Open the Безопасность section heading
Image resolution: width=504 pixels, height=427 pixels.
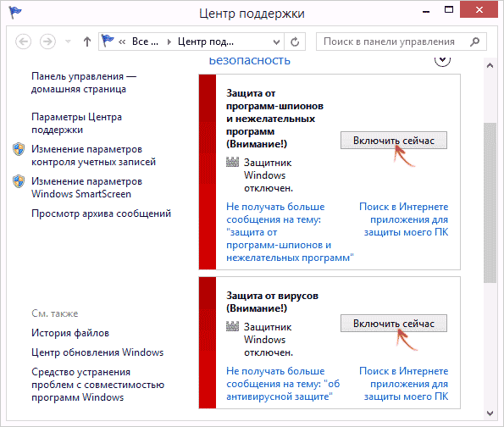tap(249, 60)
